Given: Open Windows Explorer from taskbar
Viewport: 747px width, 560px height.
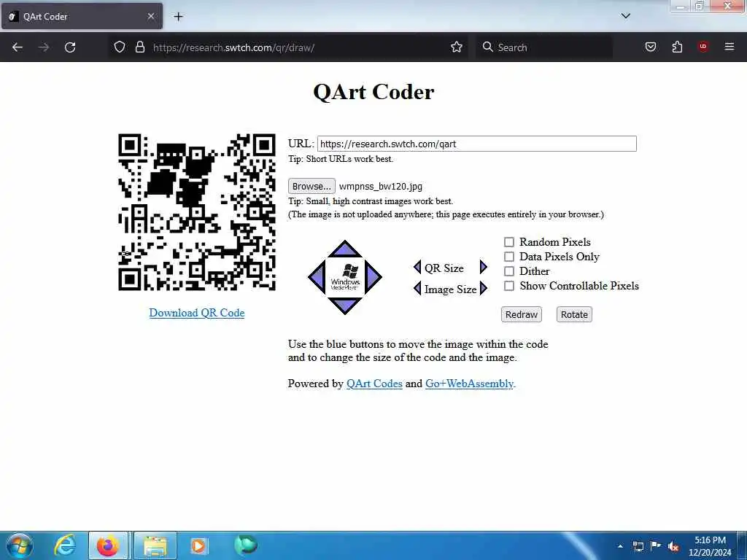Looking at the screenshot, I should [x=155, y=545].
